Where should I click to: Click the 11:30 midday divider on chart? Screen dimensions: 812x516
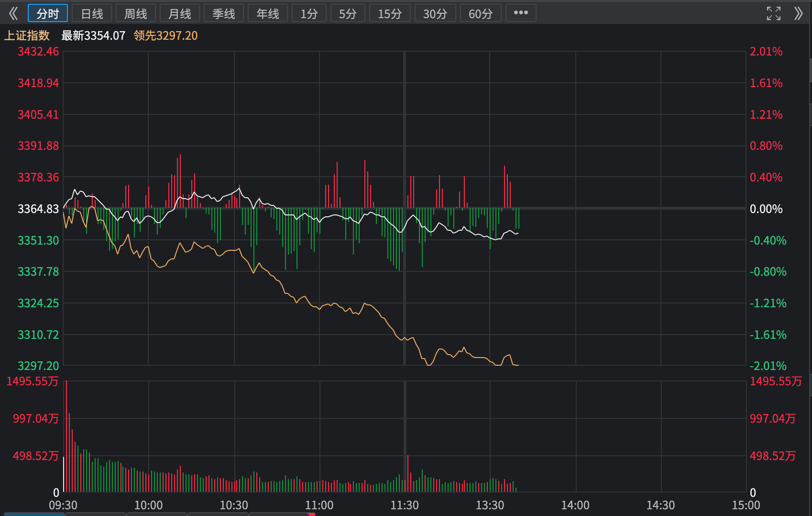(x=405, y=208)
